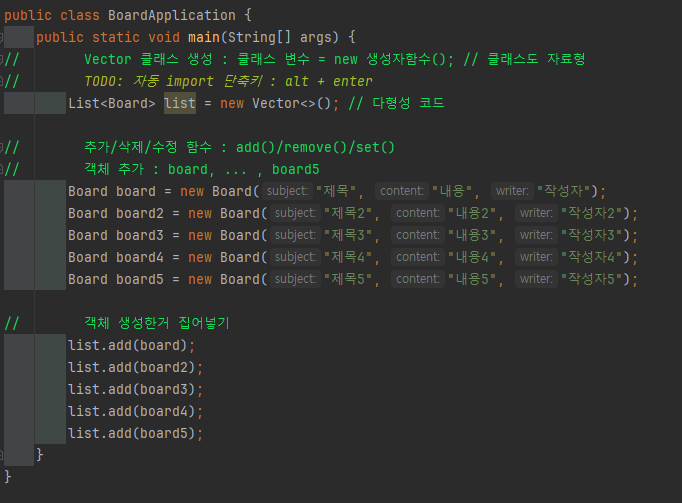Click the main method name
This screenshot has height=503, width=682.
point(204,37)
